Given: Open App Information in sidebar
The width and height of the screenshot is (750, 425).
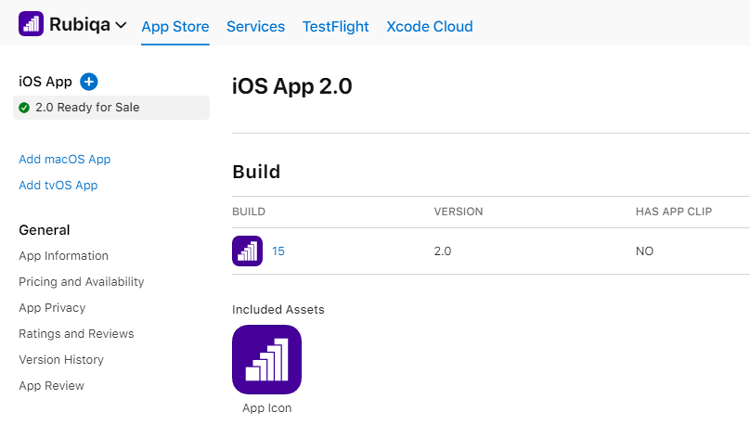Looking at the screenshot, I should 64,256.
